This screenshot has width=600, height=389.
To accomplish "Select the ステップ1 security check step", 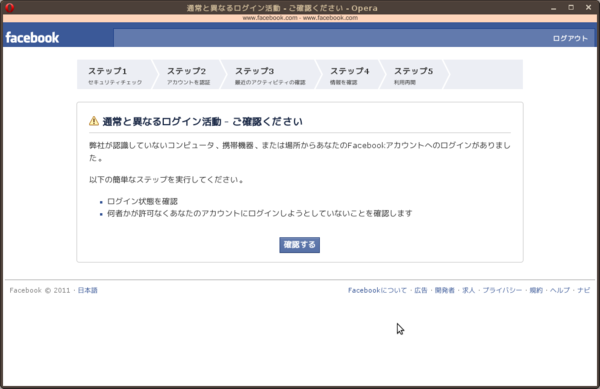I will click(x=115, y=75).
